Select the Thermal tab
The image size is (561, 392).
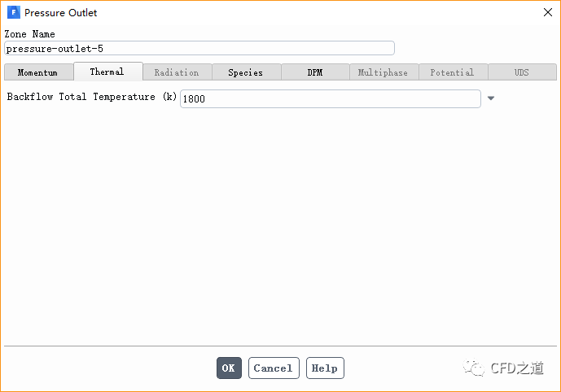(107, 72)
